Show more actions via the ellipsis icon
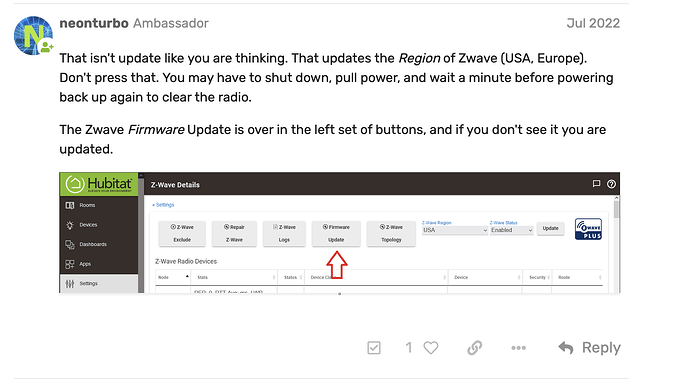Viewport: 690px width, 381px height. click(518, 348)
